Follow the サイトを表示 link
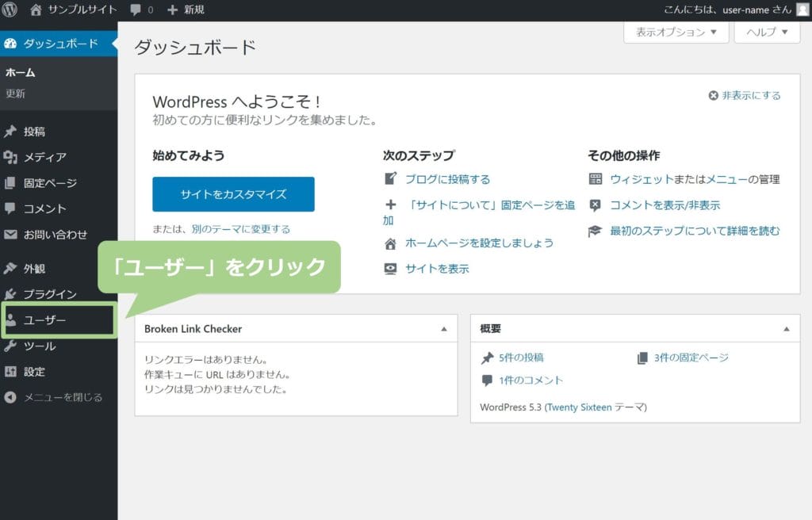 point(437,269)
